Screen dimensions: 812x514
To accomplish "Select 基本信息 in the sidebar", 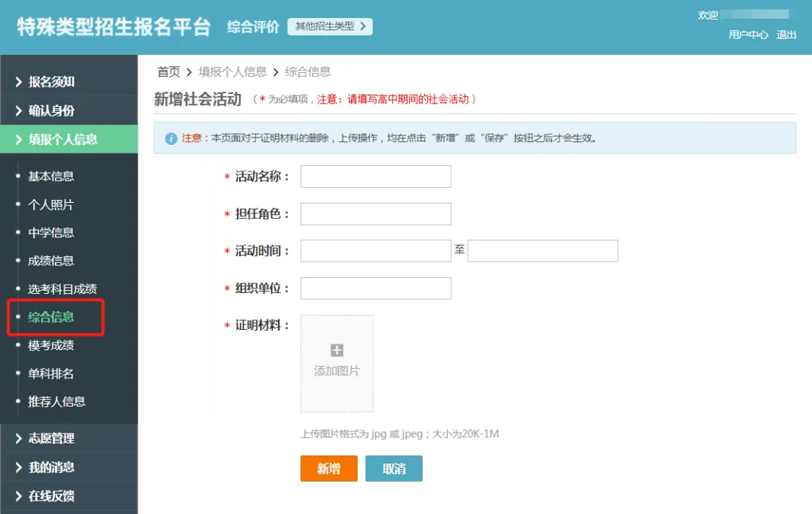I will tap(51, 177).
